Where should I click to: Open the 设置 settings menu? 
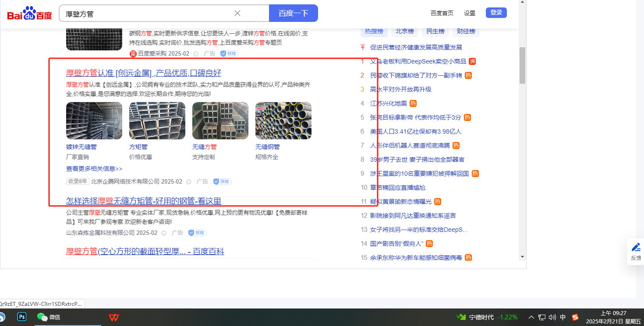(470, 13)
